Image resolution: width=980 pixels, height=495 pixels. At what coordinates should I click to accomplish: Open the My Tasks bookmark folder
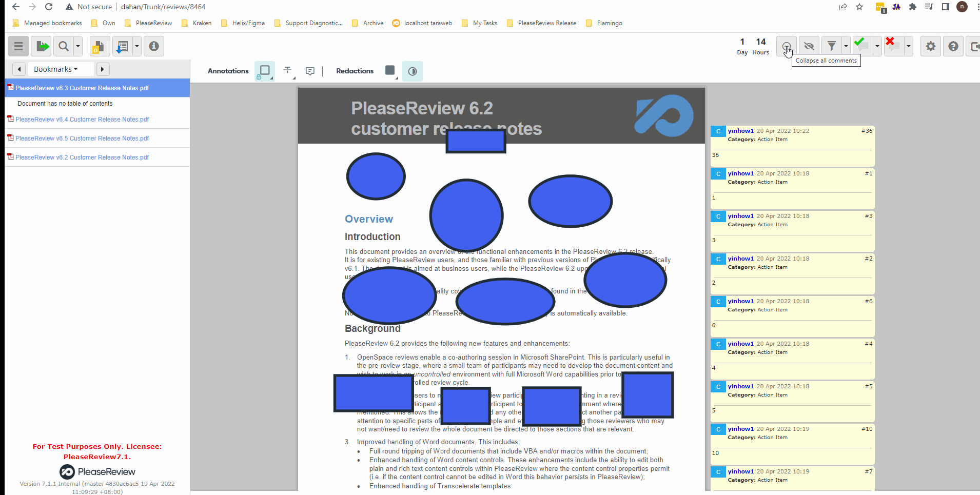point(479,23)
